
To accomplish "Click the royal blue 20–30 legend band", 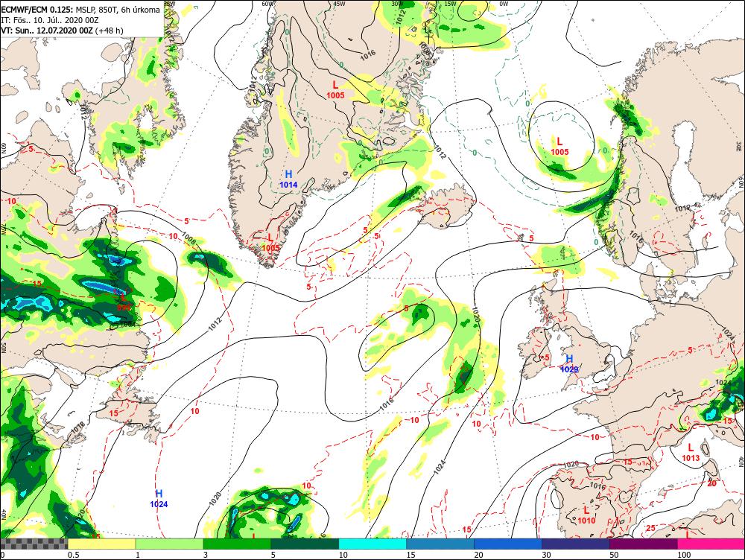I will pos(508,544).
